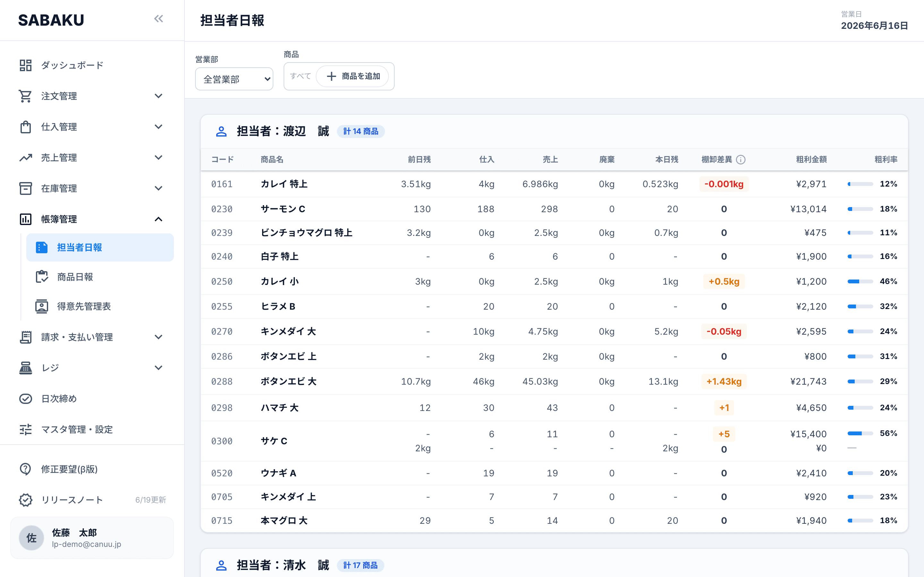Open the 営業部 dropdown 全営業部
This screenshot has height=577, width=924.
[x=234, y=79]
